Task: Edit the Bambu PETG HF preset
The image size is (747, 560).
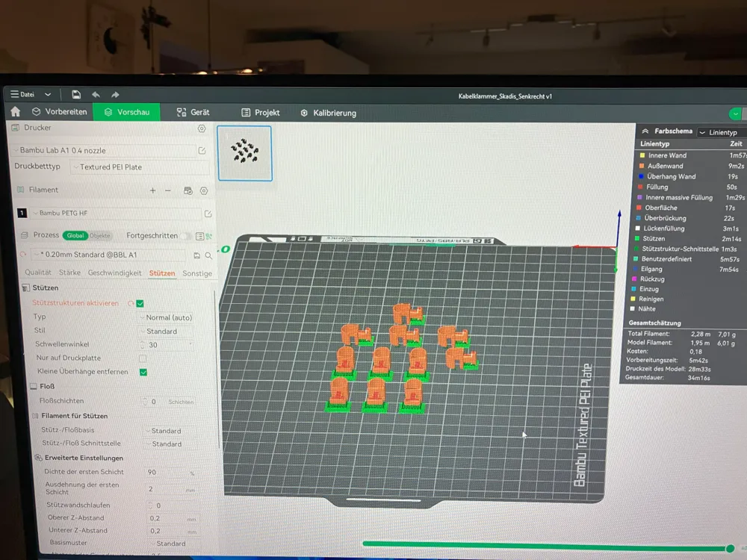Action: click(208, 214)
